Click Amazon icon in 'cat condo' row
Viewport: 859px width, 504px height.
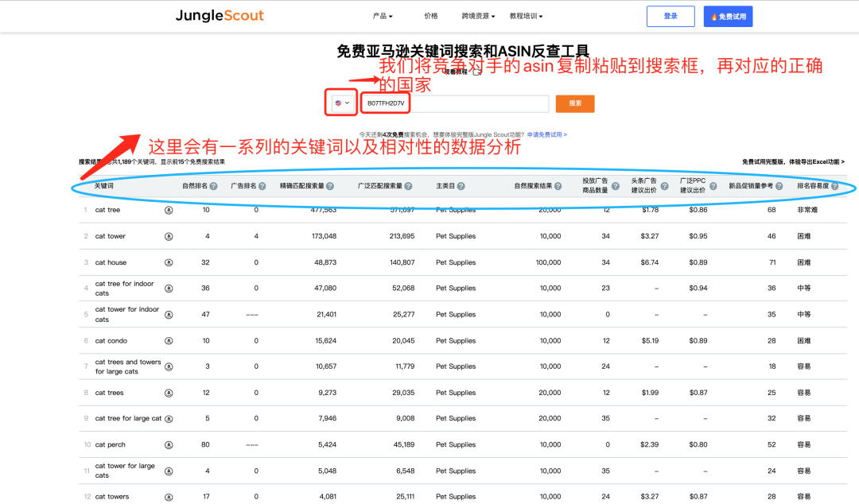pos(169,341)
